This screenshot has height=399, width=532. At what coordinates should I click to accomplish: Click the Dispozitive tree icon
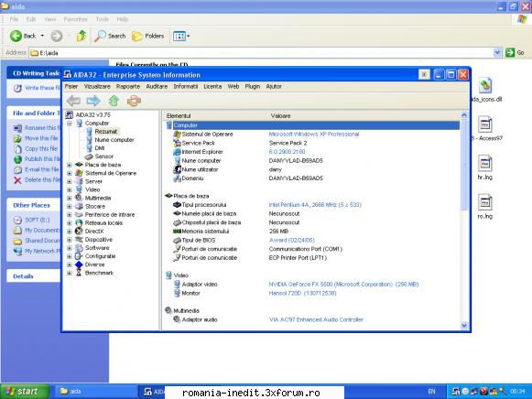pos(79,240)
